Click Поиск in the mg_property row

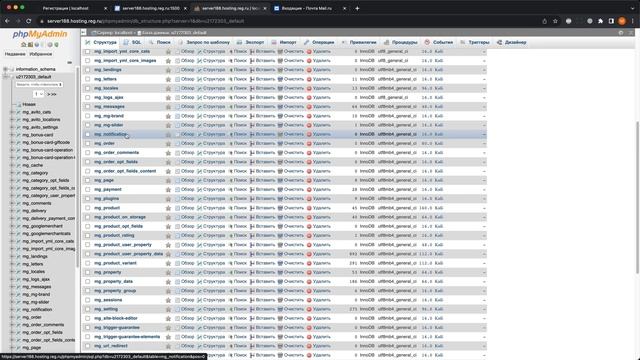pyautogui.click(x=238, y=272)
